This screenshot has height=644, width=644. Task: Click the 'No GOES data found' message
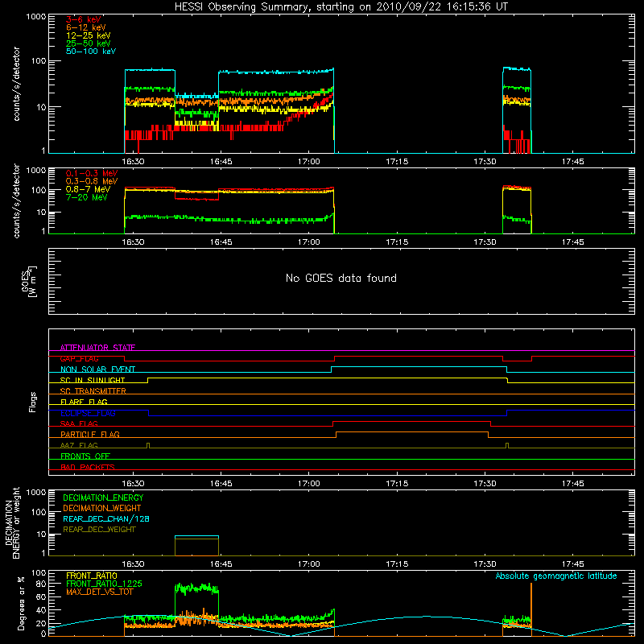tap(341, 278)
